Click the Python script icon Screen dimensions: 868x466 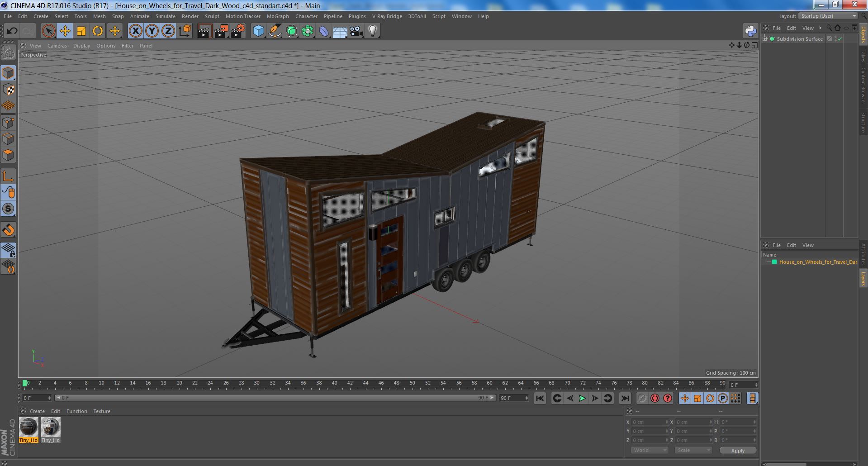pos(750,31)
